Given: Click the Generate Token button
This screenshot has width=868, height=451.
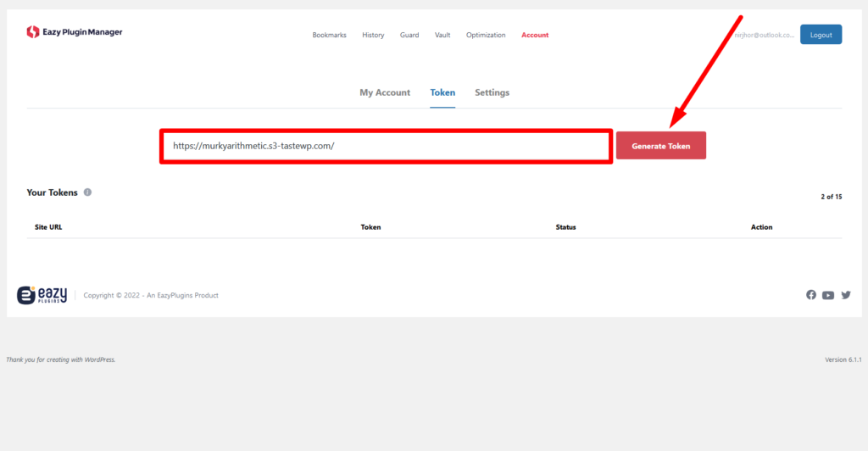Looking at the screenshot, I should [x=661, y=146].
